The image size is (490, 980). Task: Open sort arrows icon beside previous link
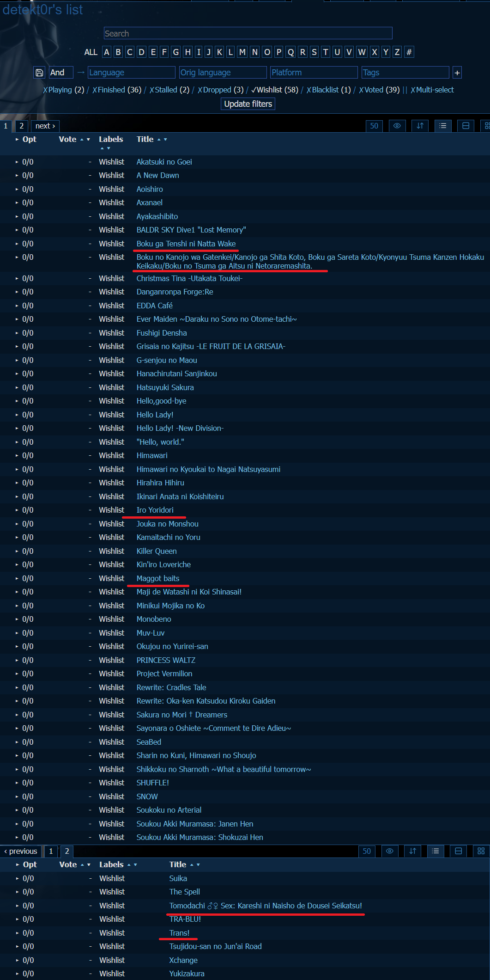(412, 851)
